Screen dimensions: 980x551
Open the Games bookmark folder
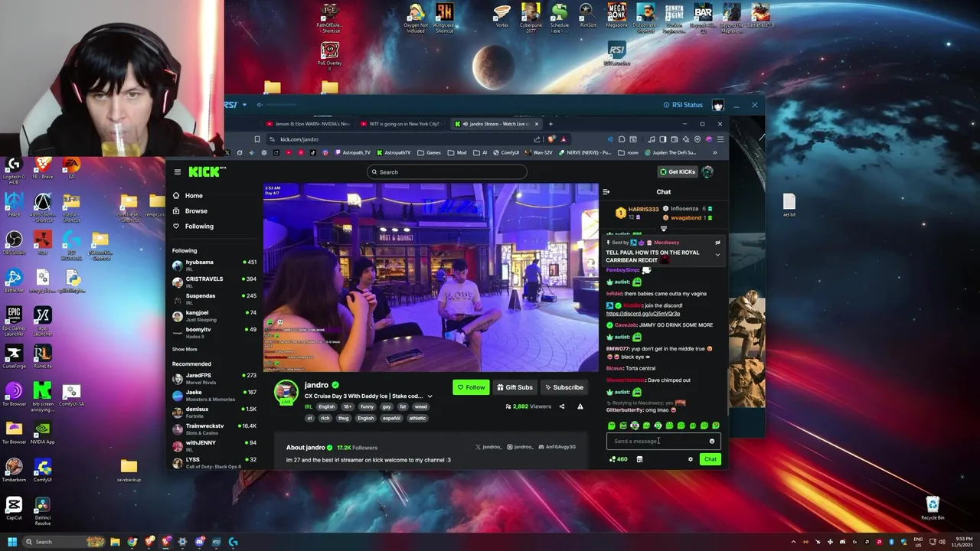[x=429, y=152]
